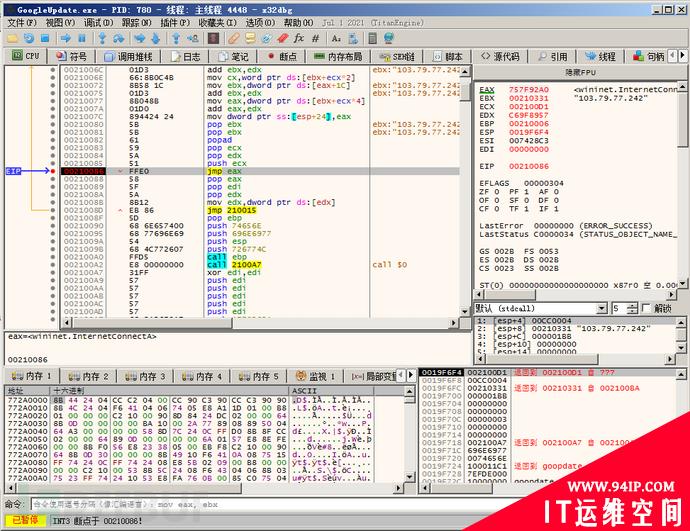Click the String search A icon
The height and width of the screenshot is (531, 690).
coord(336,38)
